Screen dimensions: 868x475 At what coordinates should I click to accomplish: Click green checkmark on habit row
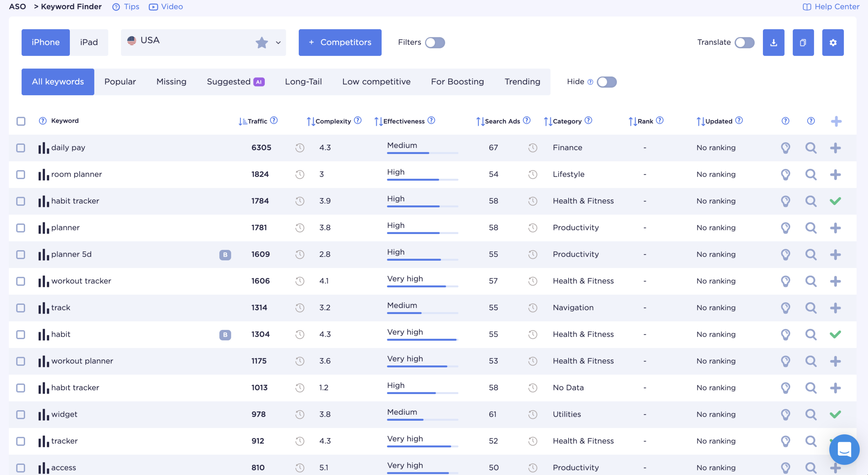click(835, 334)
